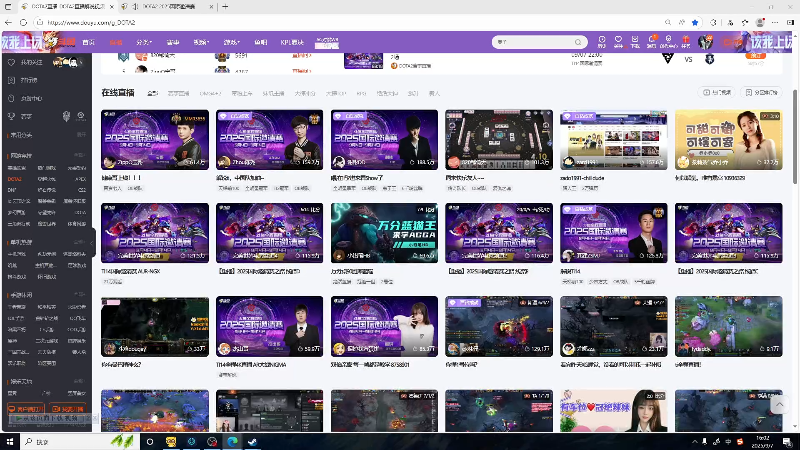
Task: Click the target circle icon in the sidebar
Action: coord(81,116)
